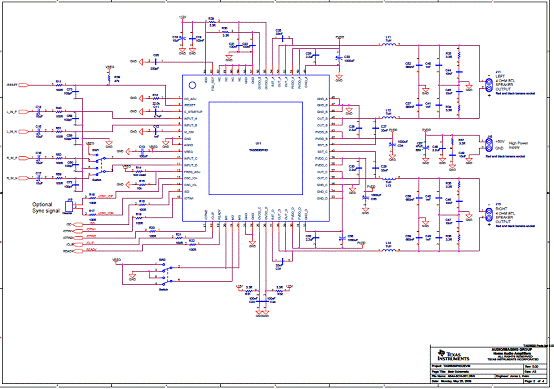Click the RIGHT speaker output banana socket symbol
This screenshot has height=389, width=554.
coord(489,214)
